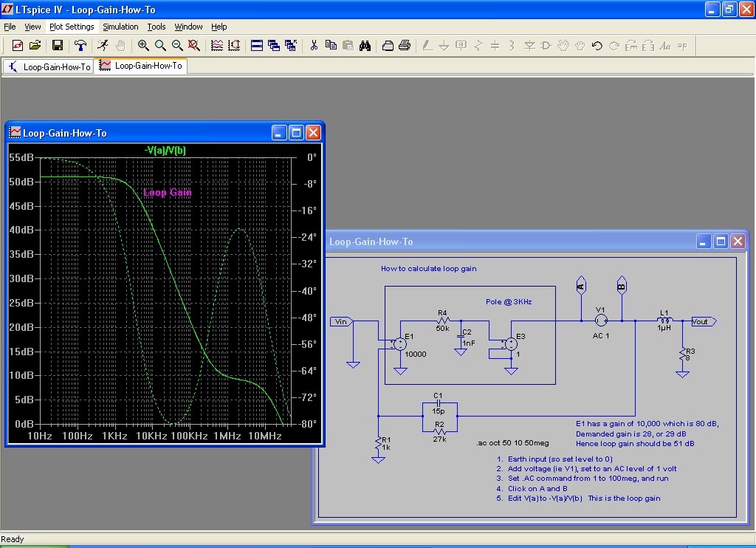756x548 pixels.
Task: Tile windows horizontally icon
Action: click(257, 45)
